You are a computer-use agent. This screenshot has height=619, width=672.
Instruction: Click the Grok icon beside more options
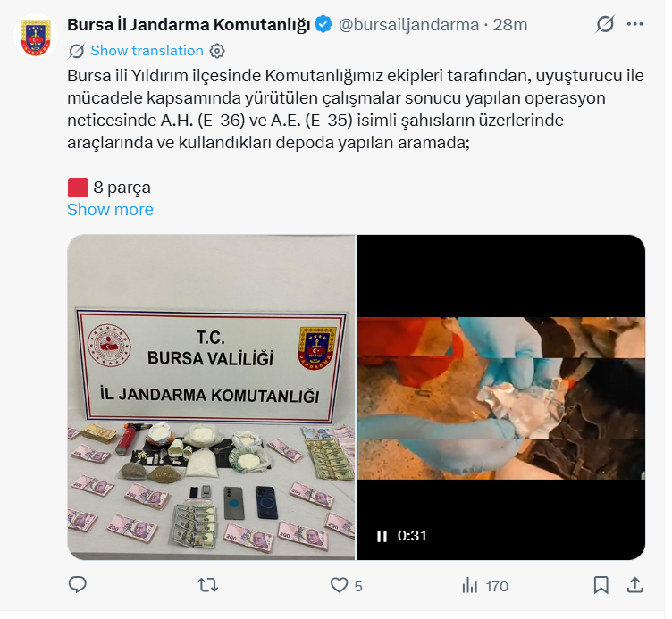point(605,24)
